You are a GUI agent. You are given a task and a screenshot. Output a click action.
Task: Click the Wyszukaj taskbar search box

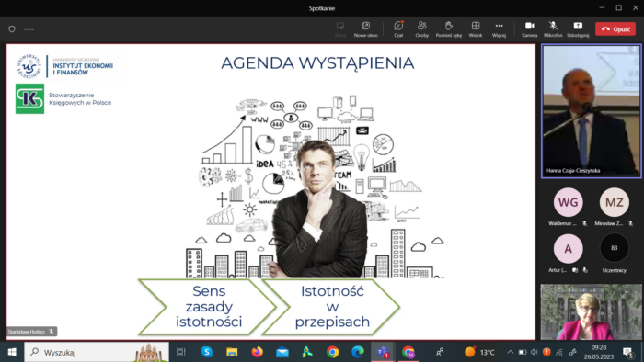pyautogui.click(x=97, y=352)
